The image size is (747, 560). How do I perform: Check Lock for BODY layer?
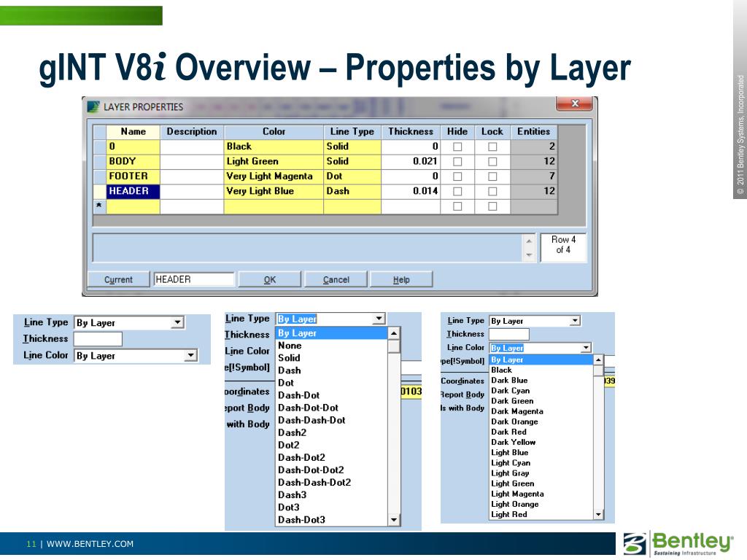492,161
